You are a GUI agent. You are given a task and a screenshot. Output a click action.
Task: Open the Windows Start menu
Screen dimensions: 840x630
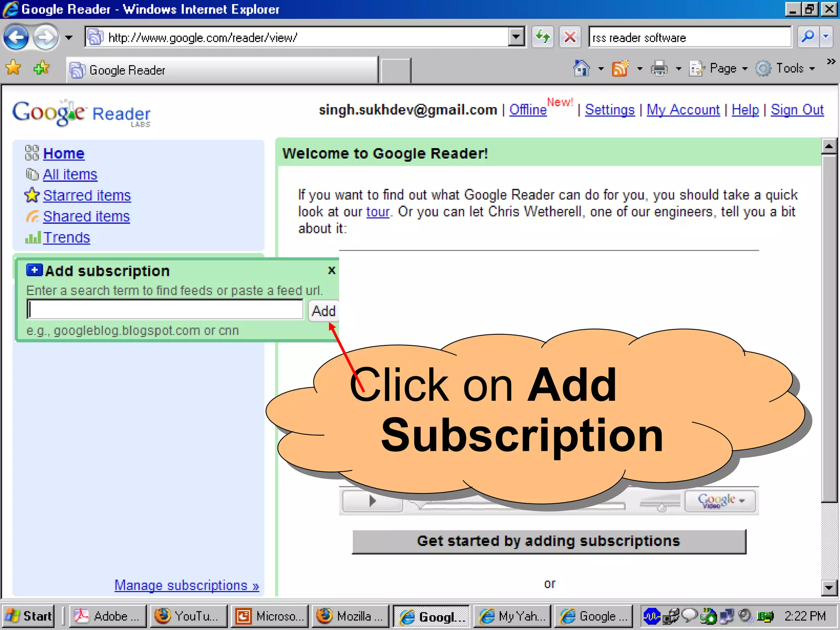(28, 616)
